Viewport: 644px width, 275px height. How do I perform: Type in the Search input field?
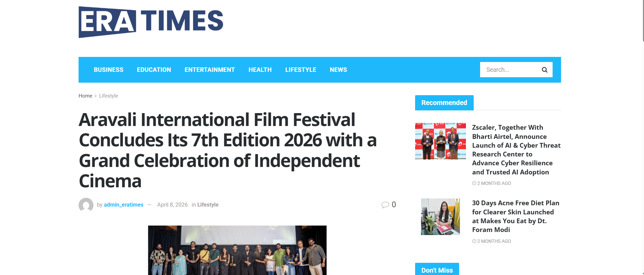(510, 70)
